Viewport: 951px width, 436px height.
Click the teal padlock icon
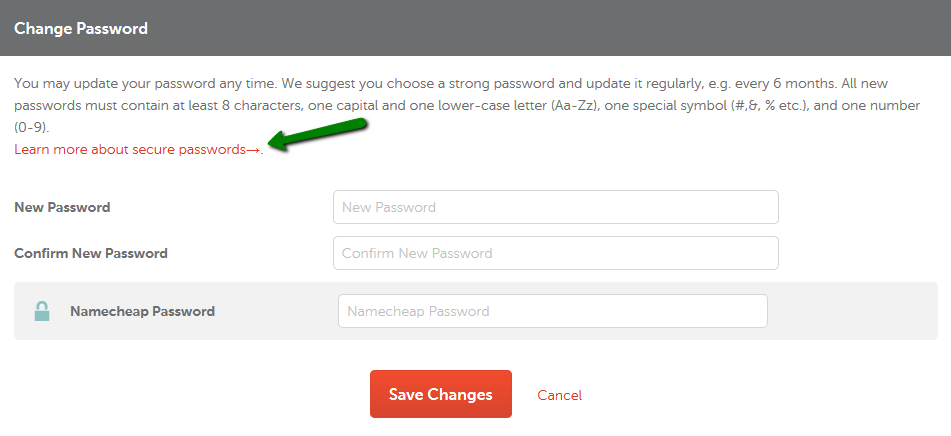pos(42,311)
